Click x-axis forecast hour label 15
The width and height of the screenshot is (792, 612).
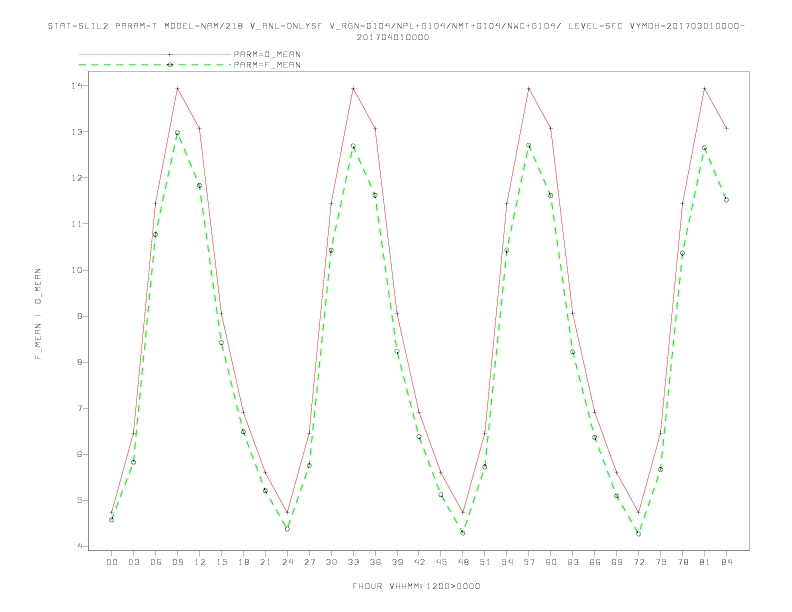pyautogui.click(x=221, y=562)
